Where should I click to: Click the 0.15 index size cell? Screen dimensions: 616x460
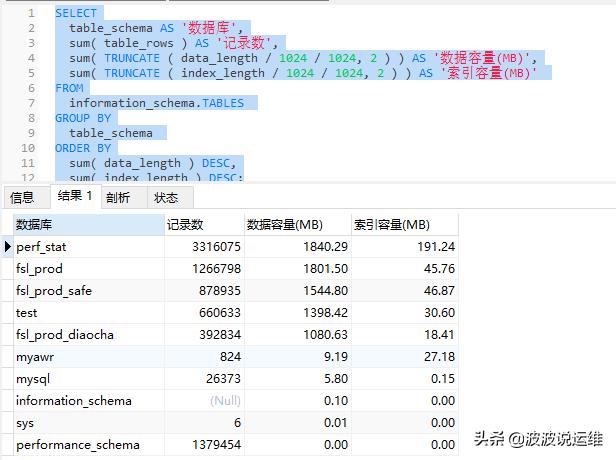tap(405, 379)
